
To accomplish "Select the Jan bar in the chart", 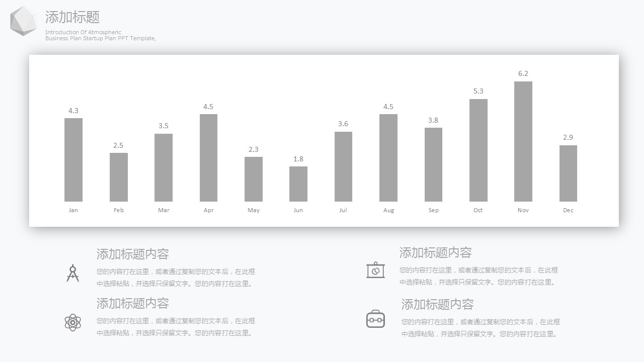I will [73, 160].
